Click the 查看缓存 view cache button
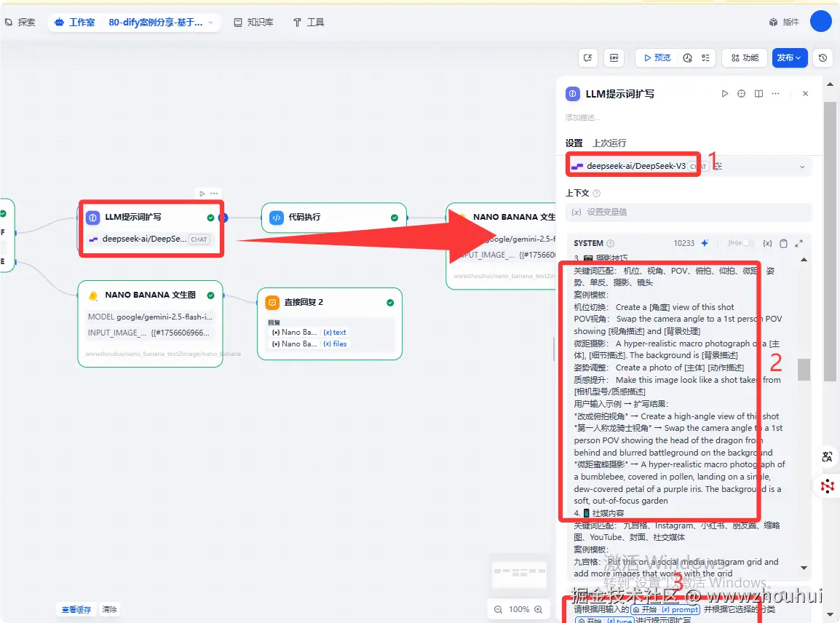 click(76, 610)
